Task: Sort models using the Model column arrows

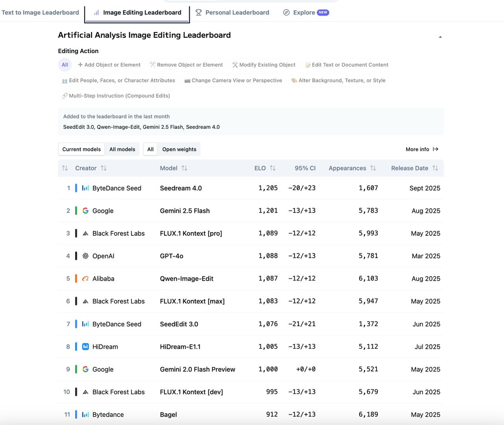Action: [x=184, y=168]
